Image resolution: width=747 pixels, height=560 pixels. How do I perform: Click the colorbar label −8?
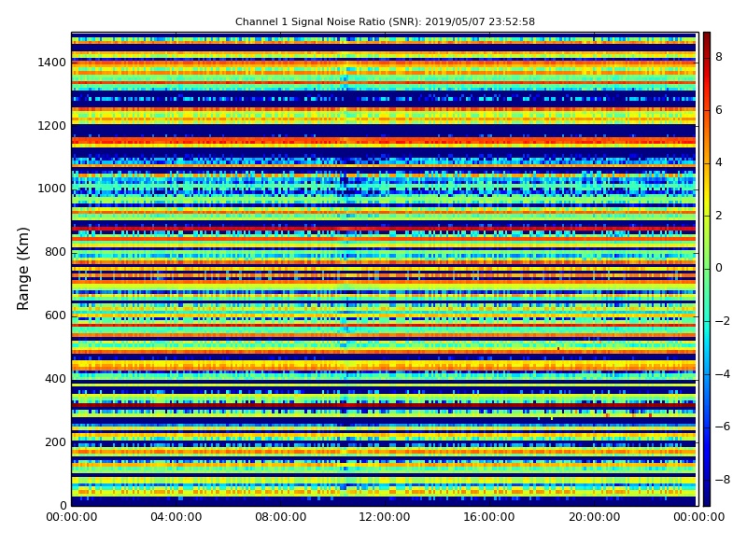[723, 480]
